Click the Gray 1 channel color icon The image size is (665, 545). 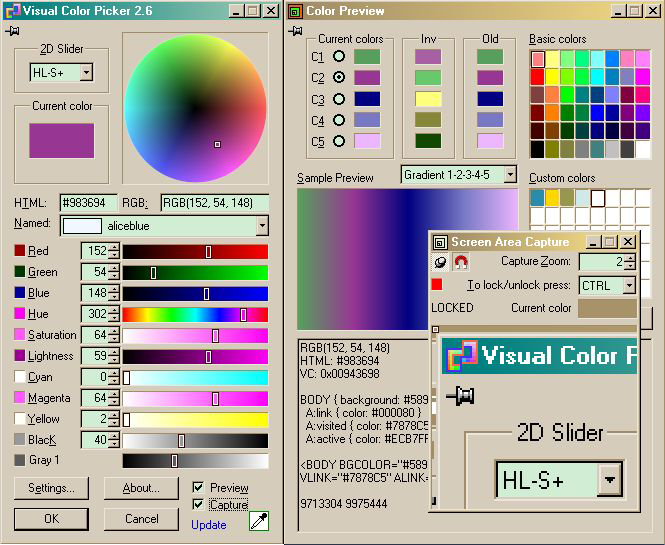tap(20, 460)
